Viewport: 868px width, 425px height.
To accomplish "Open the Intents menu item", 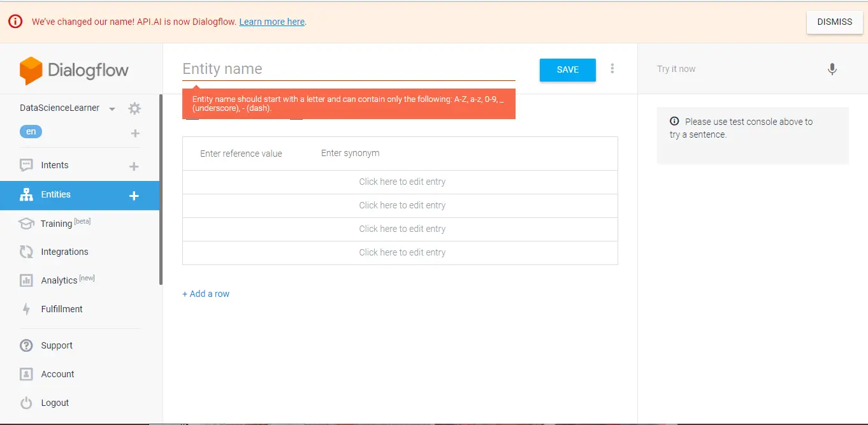I will 55,165.
